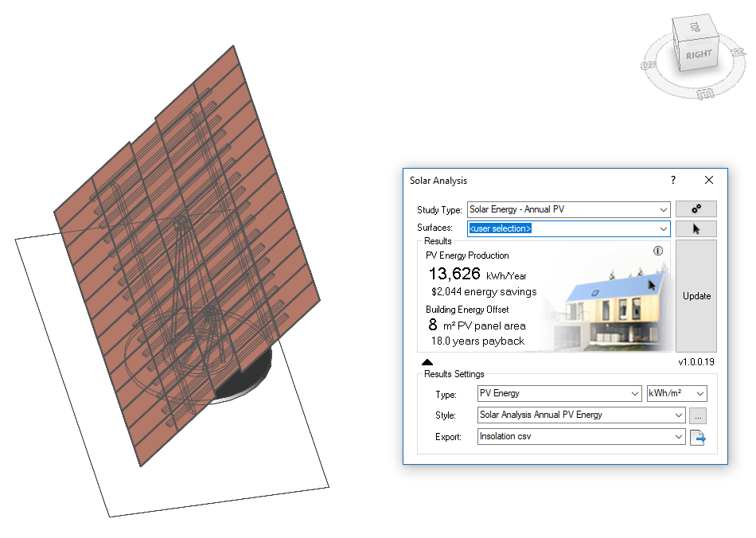Click the 18.0 years payback text

(477, 341)
